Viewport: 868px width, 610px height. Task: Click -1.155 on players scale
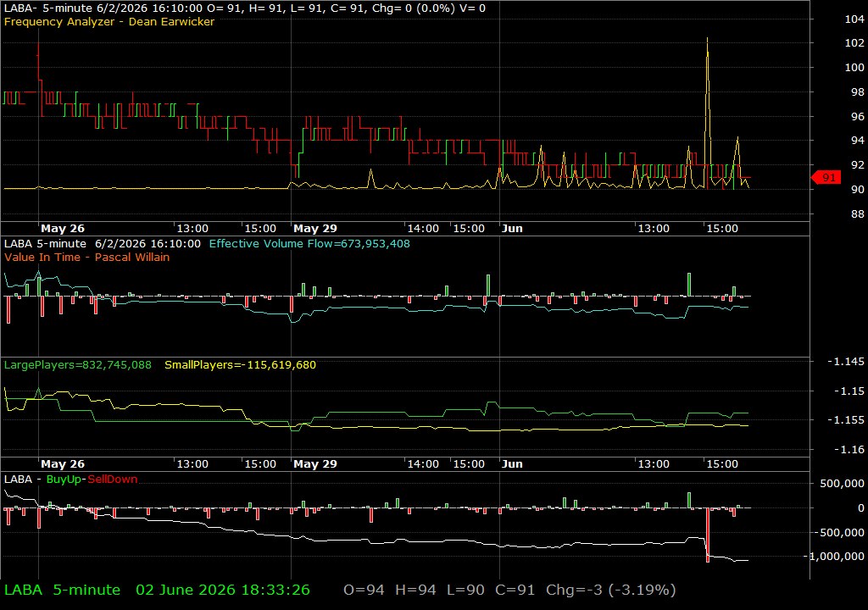coord(845,420)
